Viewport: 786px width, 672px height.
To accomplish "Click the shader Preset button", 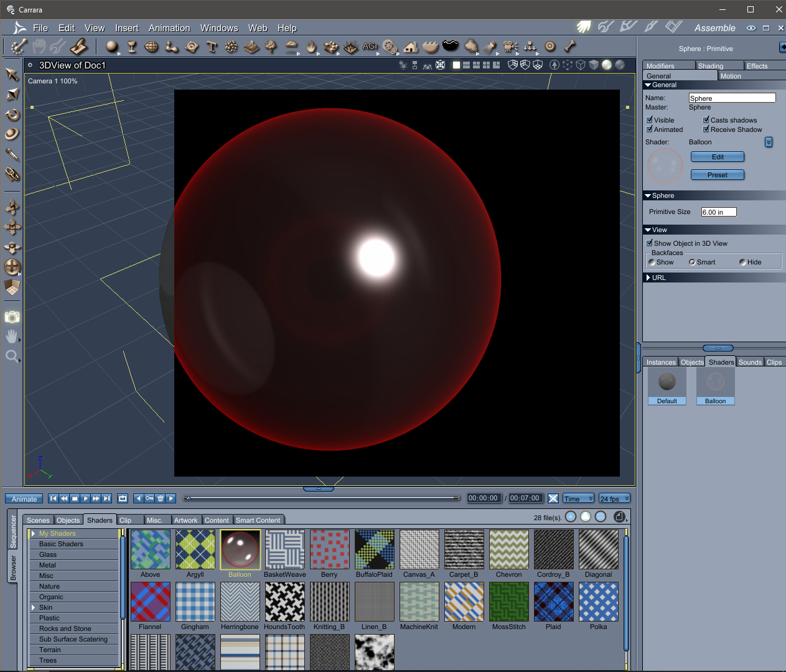I will [x=718, y=175].
